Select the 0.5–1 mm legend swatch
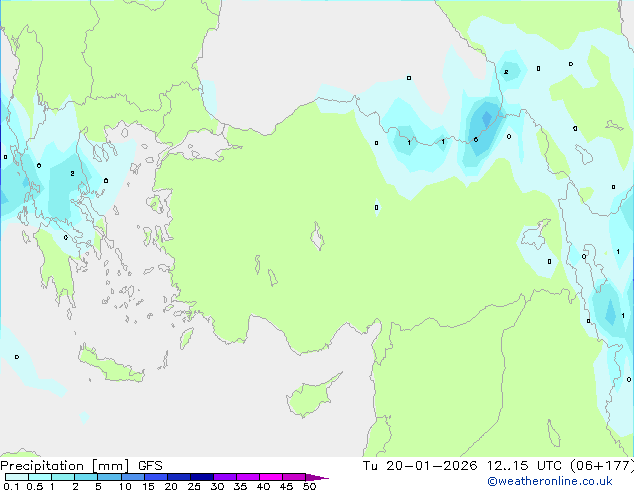The image size is (634, 490). pyautogui.click(x=40, y=477)
